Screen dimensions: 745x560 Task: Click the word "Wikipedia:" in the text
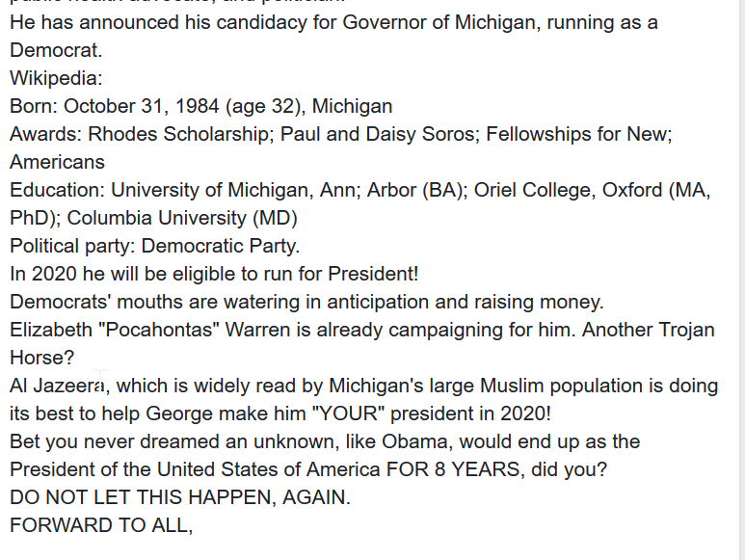pos(56,78)
